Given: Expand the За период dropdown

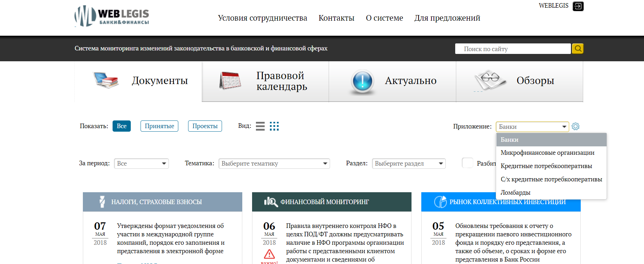Looking at the screenshot, I should pyautogui.click(x=141, y=164).
